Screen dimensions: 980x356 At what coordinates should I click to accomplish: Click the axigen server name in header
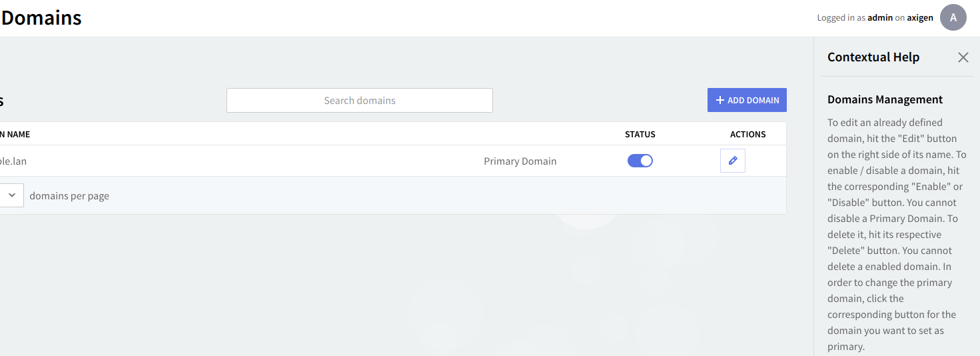coord(919,18)
